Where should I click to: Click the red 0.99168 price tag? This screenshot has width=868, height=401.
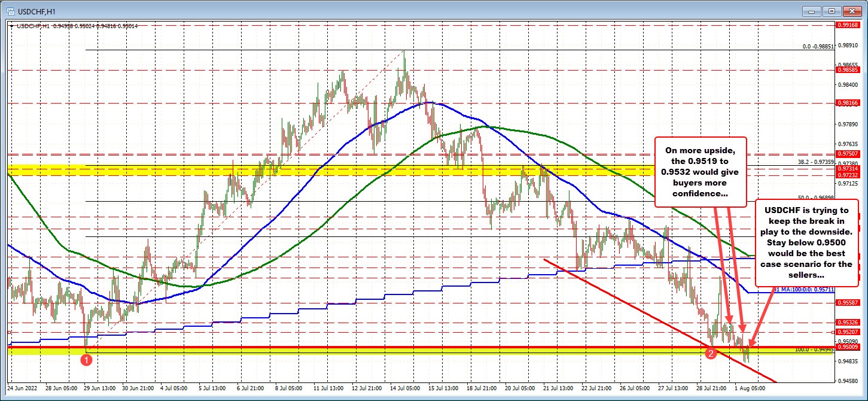849,25
